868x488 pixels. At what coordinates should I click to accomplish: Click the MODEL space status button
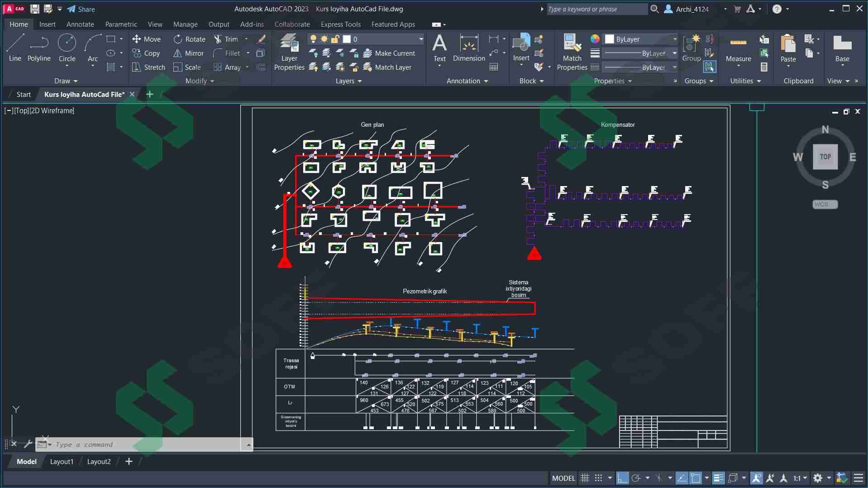click(563, 478)
